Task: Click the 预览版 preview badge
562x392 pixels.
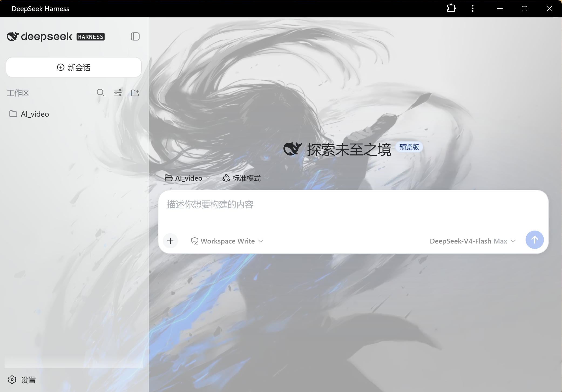Action: [x=409, y=147]
